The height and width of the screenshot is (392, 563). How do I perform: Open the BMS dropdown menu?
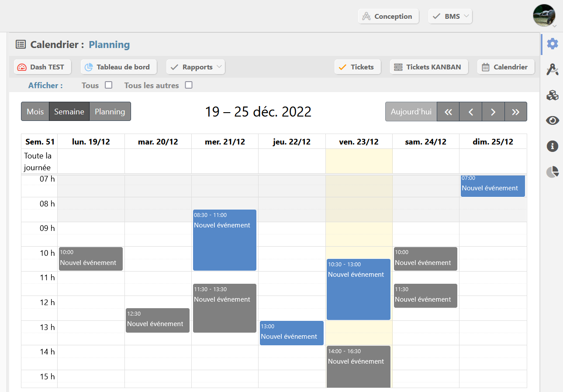[x=450, y=17]
